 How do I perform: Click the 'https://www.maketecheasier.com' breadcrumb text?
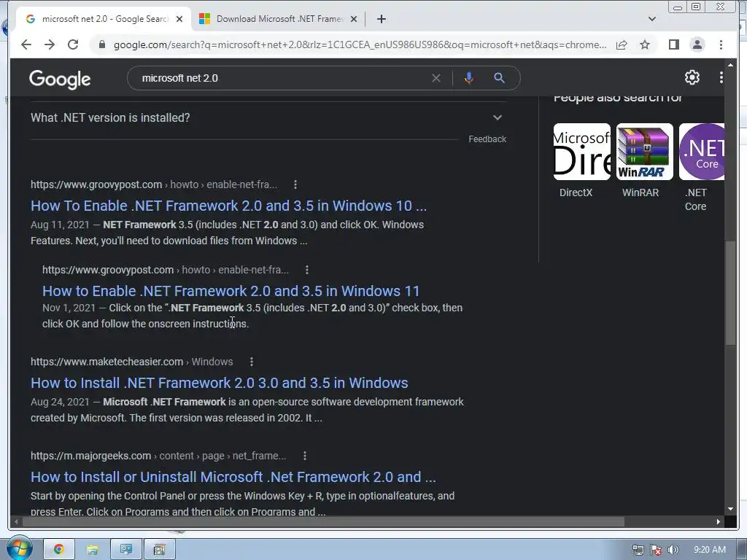(107, 362)
